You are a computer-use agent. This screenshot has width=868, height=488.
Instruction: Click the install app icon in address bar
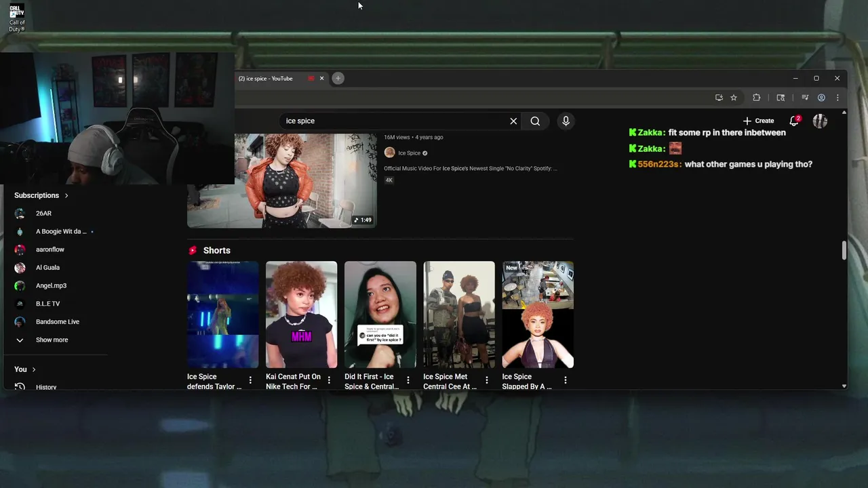point(719,98)
